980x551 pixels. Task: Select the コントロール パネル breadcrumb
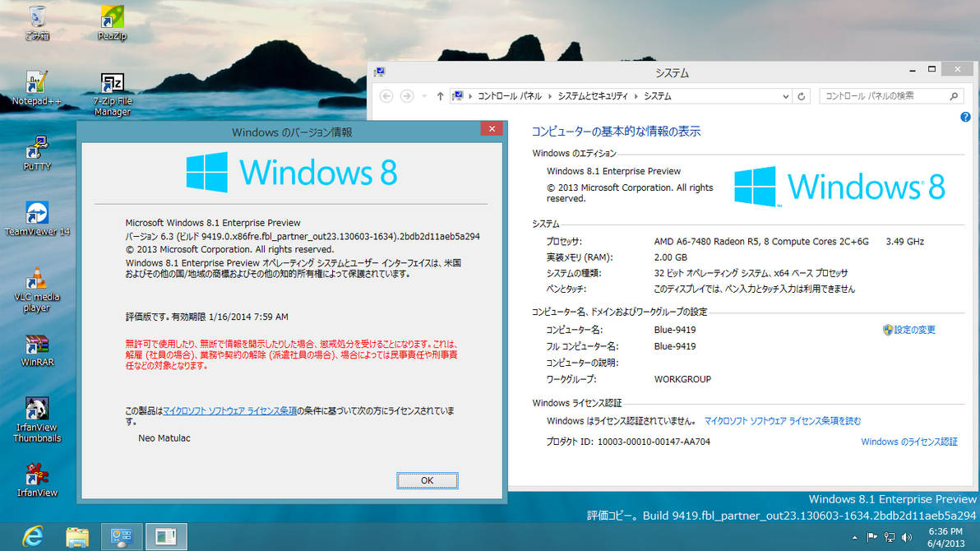pos(510,95)
